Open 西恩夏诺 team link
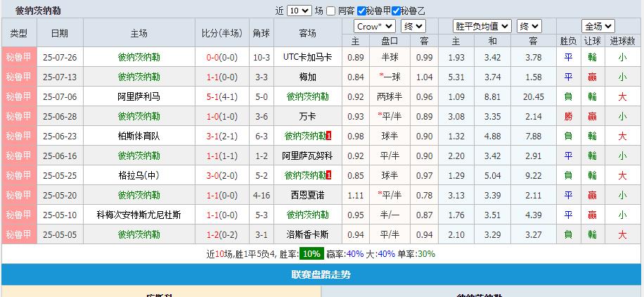 point(307,195)
